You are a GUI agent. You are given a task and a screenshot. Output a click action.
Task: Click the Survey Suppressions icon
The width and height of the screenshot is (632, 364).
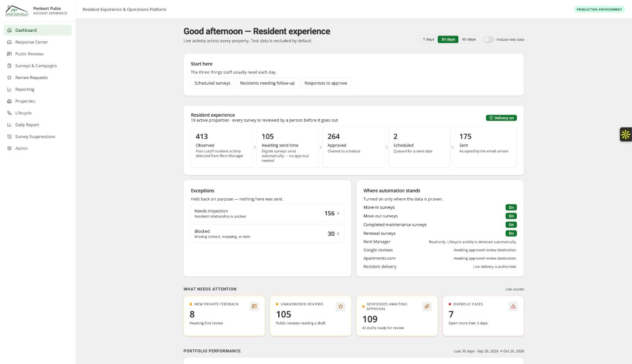(x=10, y=137)
